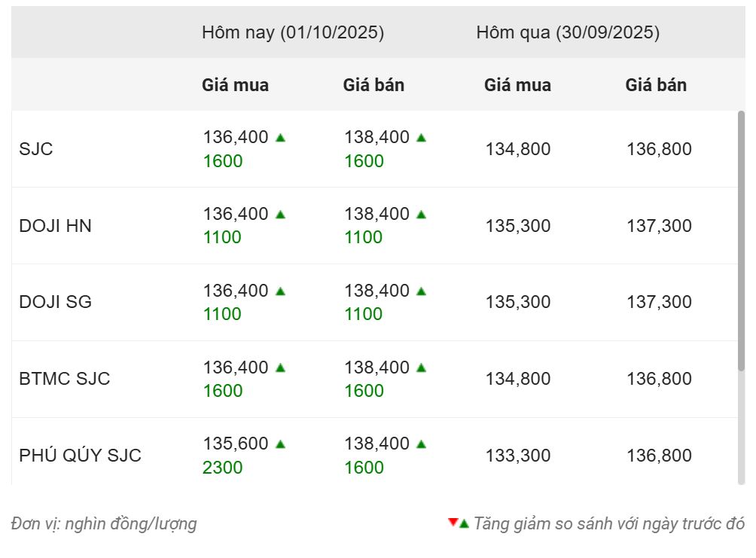Click the up arrow beside DOJI HN buy price
This screenshot has height=558, width=756.
[x=280, y=215]
